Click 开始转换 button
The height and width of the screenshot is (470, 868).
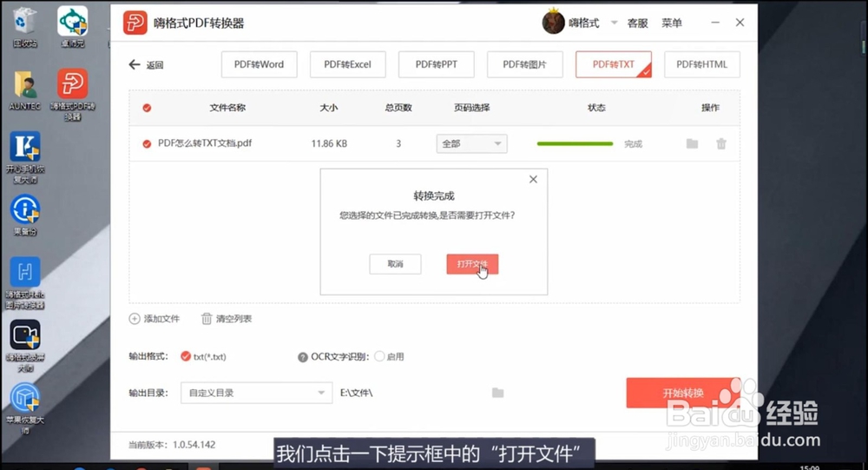point(683,393)
